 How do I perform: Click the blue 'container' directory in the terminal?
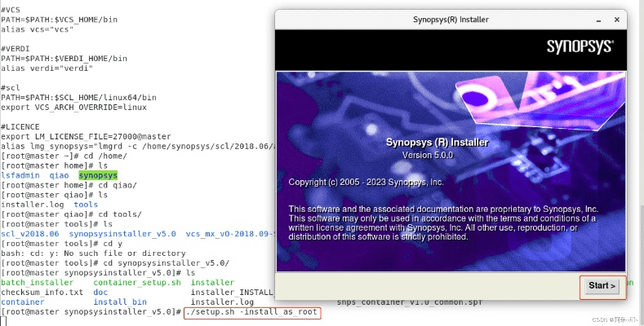(x=23, y=302)
